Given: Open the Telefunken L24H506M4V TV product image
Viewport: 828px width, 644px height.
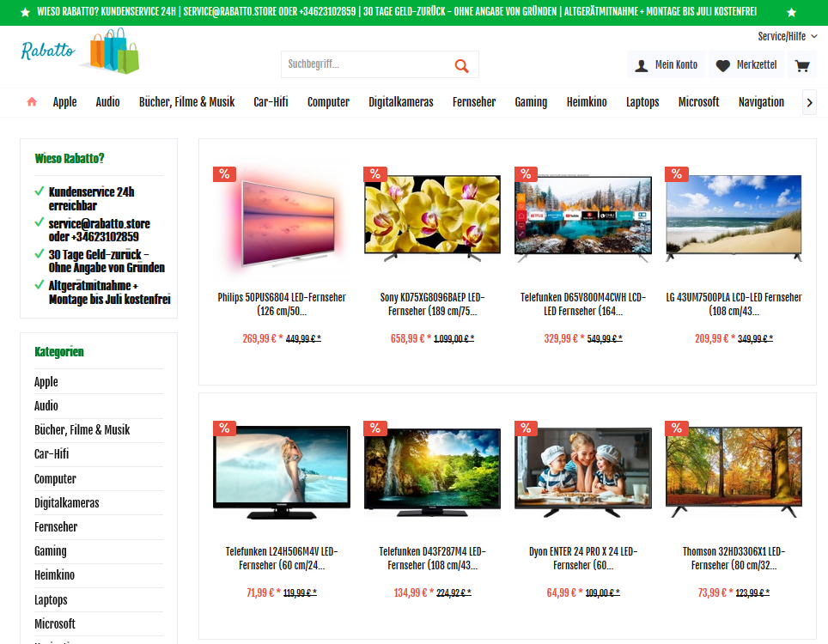Looking at the screenshot, I should pos(282,473).
